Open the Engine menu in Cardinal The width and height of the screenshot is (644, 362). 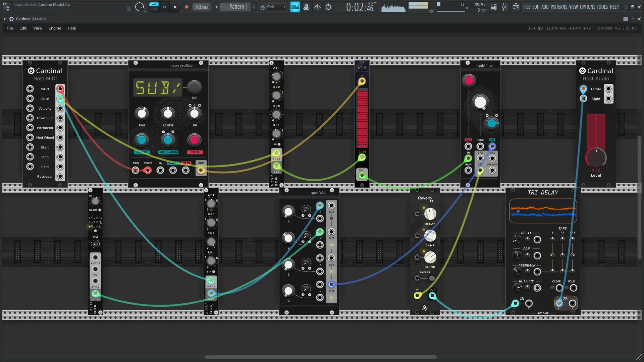[x=55, y=28]
